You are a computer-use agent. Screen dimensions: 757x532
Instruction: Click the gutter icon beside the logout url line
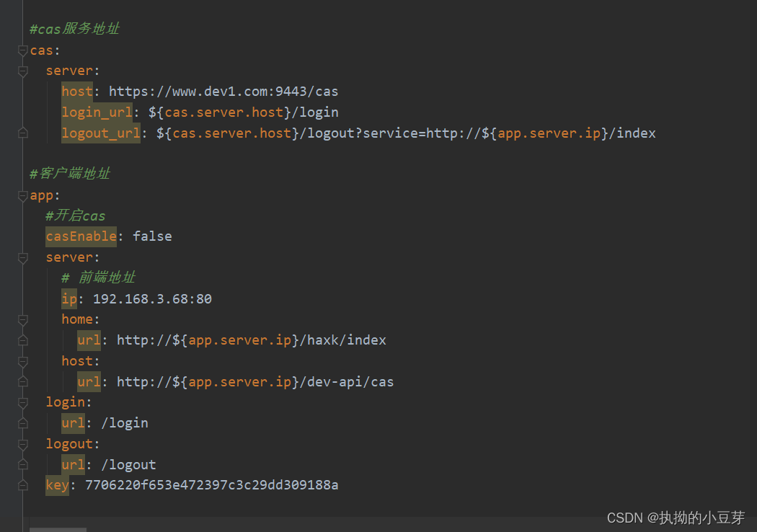coord(22,464)
